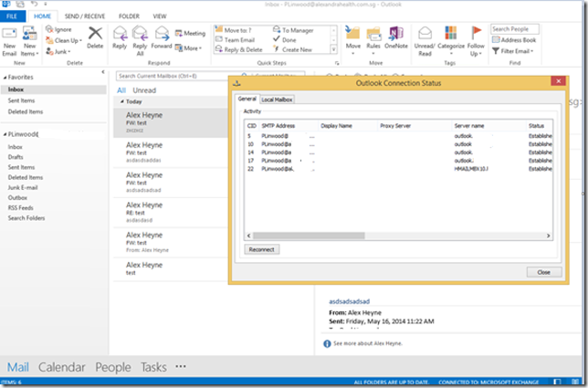
Task: Open the Drafts folder
Action: point(16,157)
